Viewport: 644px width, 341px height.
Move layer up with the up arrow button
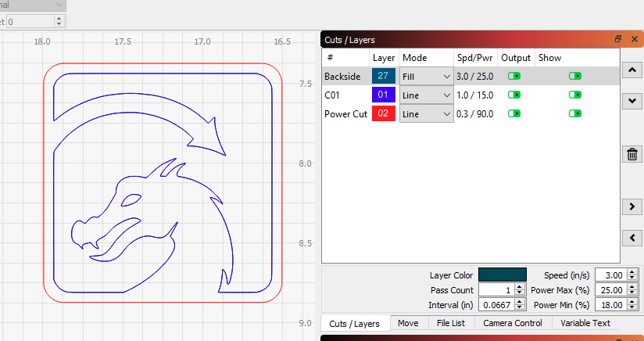[631, 70]
